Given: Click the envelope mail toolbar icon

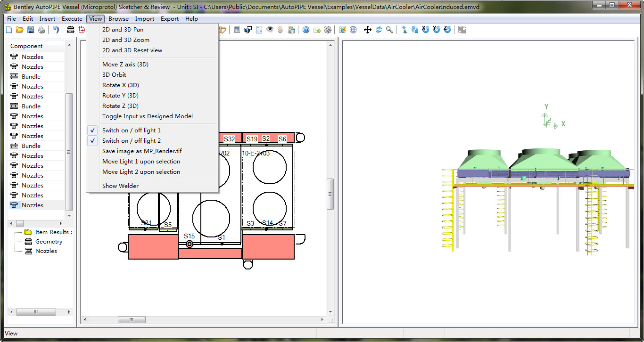Looking at the screenshot, I should (317, 30).
